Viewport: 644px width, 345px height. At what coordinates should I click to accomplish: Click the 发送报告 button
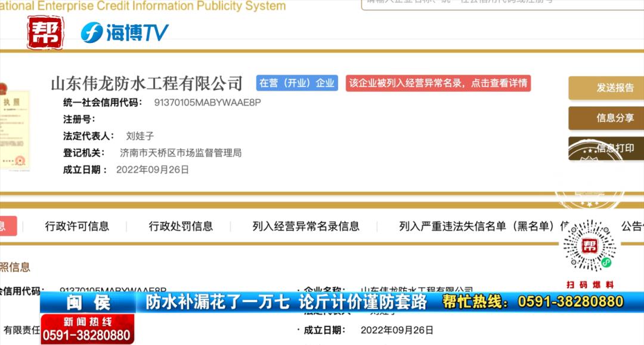click(606, 88)
